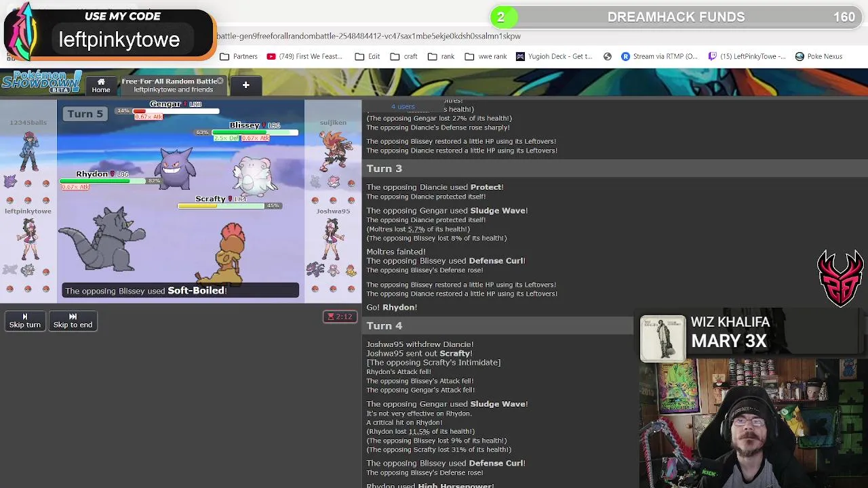The height and width of the screenshot is (488, 868).
Task: Open the Poke Nexus bookmark
Action: 818,56
